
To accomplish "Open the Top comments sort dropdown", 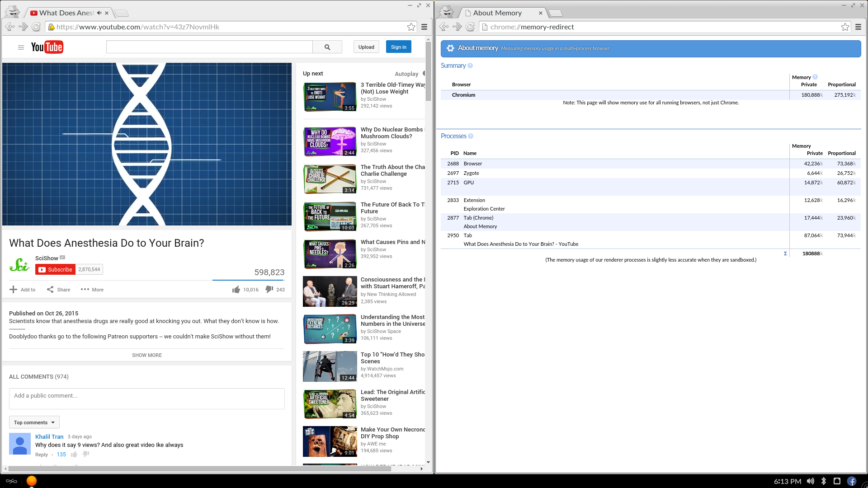I will point(34,422).
